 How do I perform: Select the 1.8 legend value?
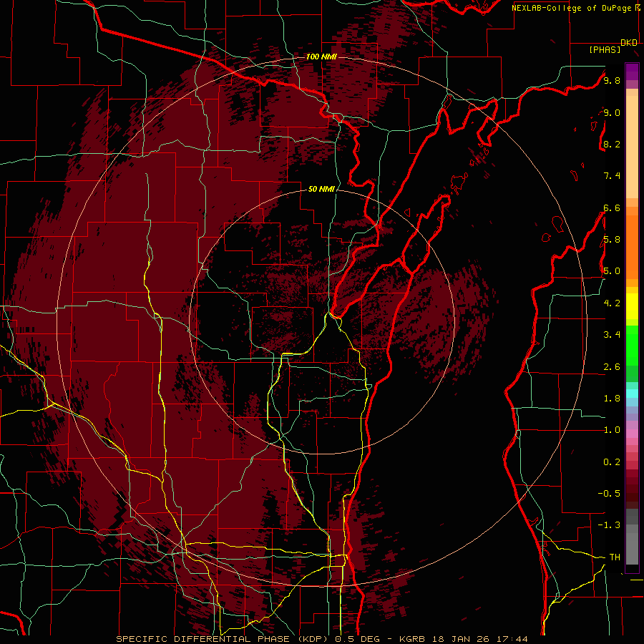(612, 399)
